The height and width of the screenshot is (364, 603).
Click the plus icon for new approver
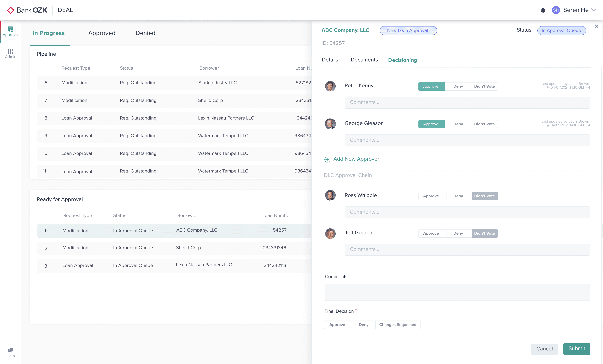point(327,159)
